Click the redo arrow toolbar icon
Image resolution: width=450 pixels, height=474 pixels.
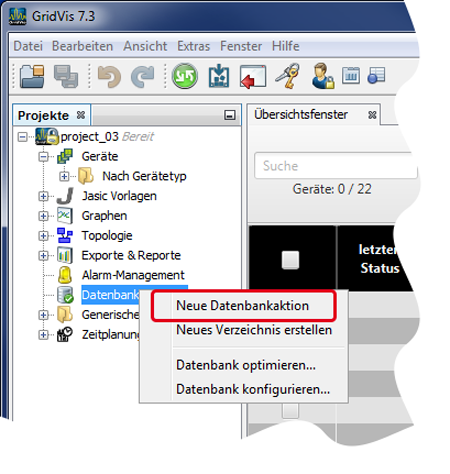tap(143, 77)
